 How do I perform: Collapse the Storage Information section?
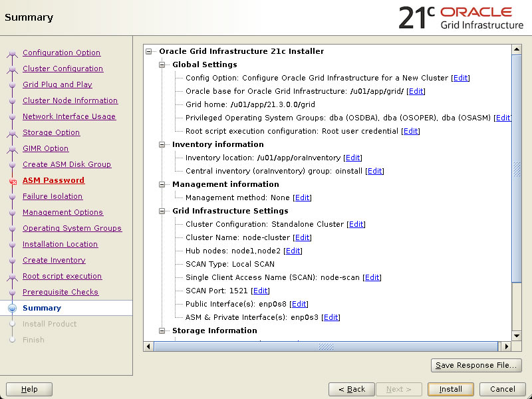point(162,331)
